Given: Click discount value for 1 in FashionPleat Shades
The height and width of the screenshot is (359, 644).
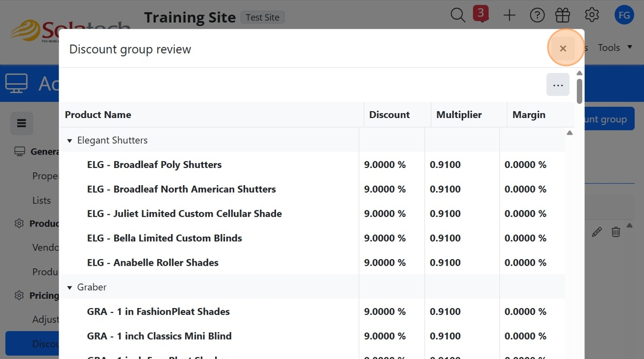Looking at the screenshot, I should point(385,312).
